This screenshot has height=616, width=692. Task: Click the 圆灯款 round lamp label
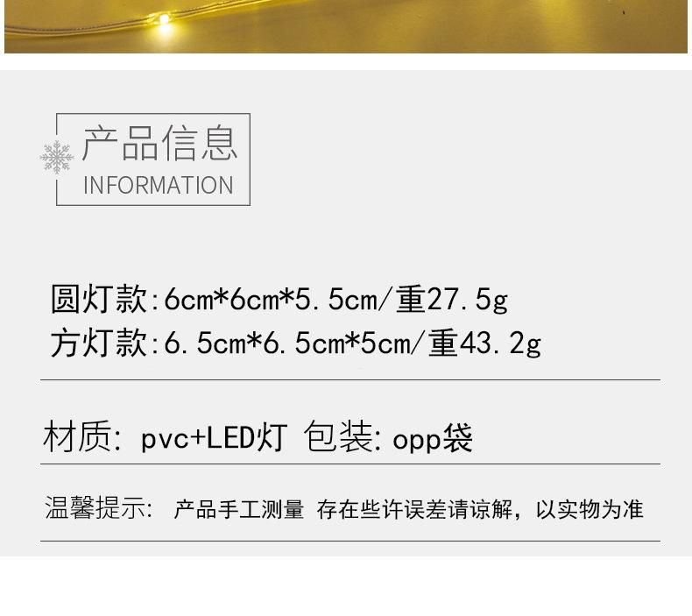coord(99,299)
